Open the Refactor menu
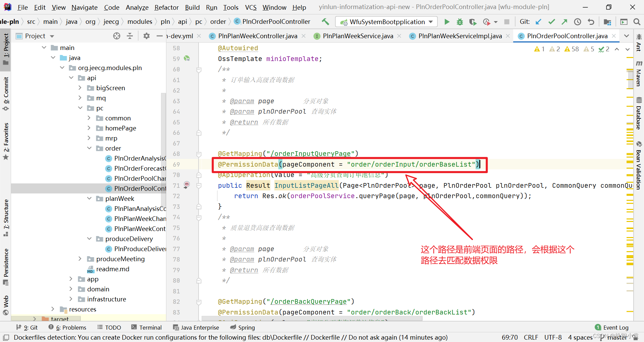The height and width of the screenshot is (342, 644). 166,7
